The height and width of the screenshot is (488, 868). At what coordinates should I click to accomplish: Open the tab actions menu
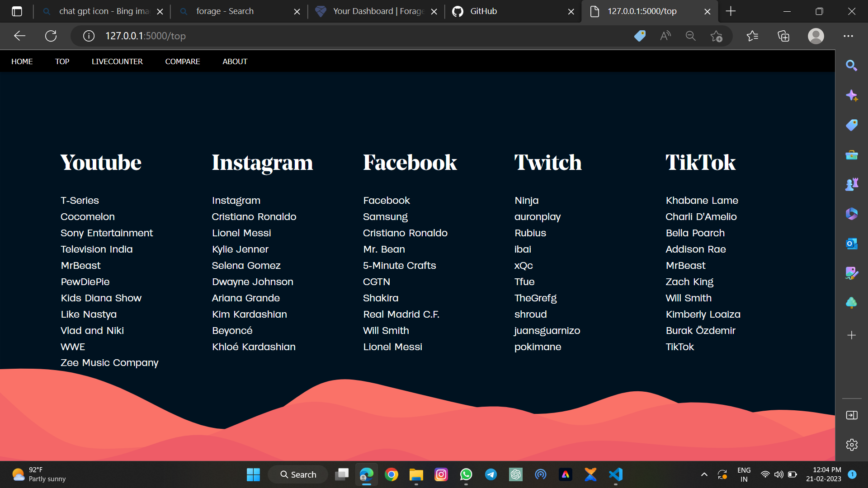pos(17,11)
